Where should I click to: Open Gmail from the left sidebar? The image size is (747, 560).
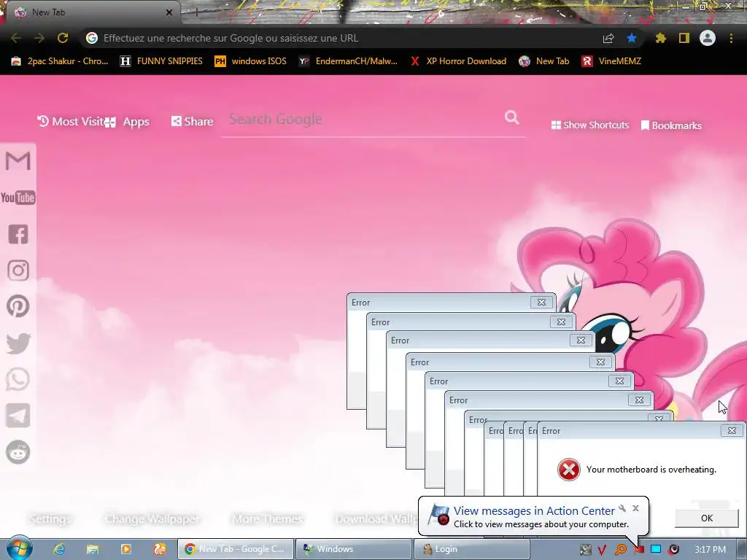pos(18,160)
